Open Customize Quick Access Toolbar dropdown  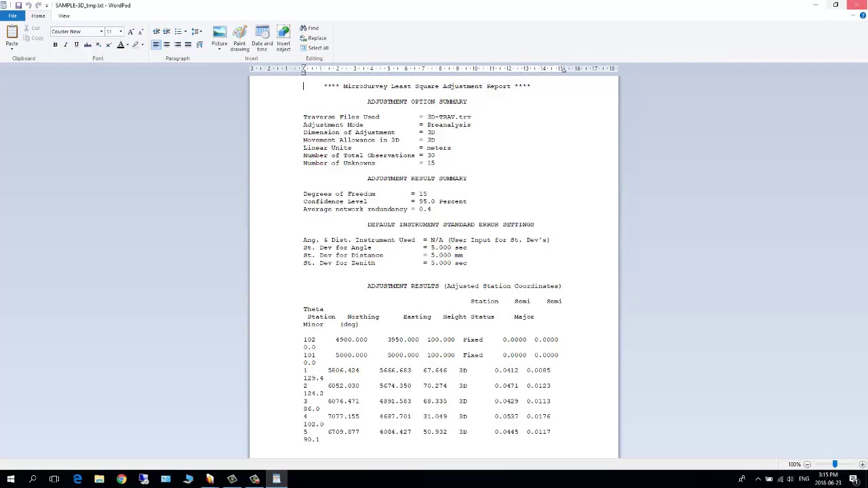[47, 5]
